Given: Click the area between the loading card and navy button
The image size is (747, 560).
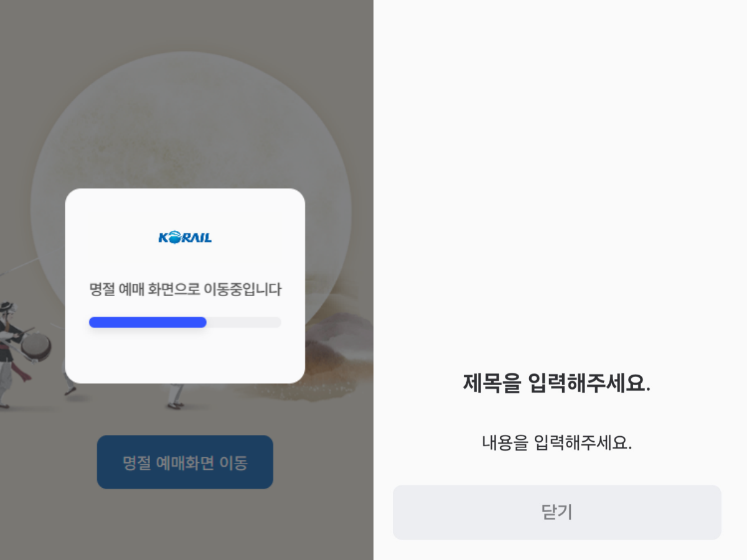Looking at the screenshot, I should click(x=184, y=408).
